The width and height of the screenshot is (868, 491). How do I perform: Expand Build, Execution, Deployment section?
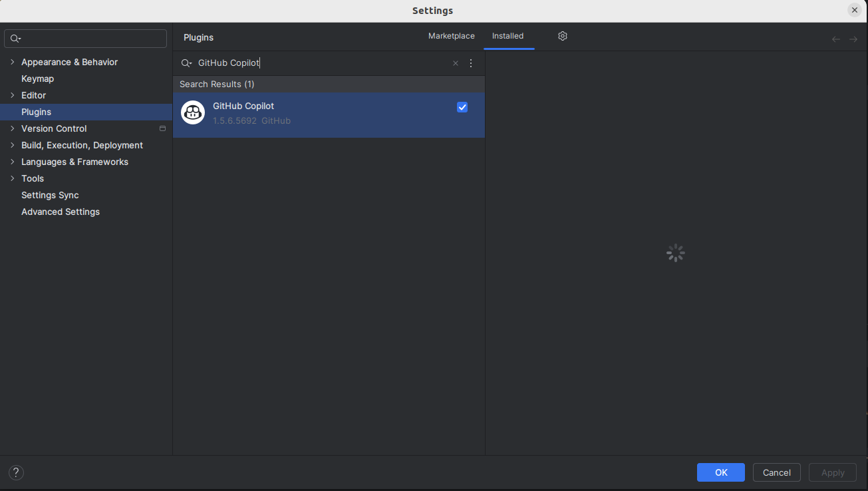[12, 145]
